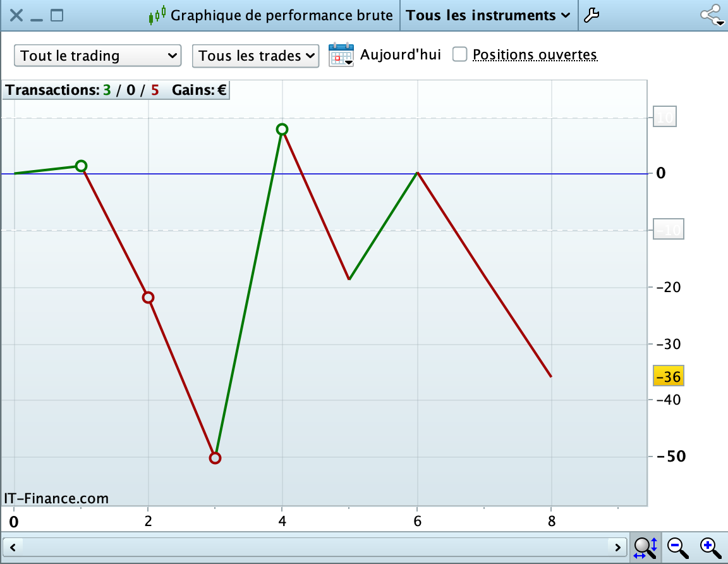This screenshot has width=728, height=564.
Task: Click the candlestick chart icon
Action: tap(157, 15)
